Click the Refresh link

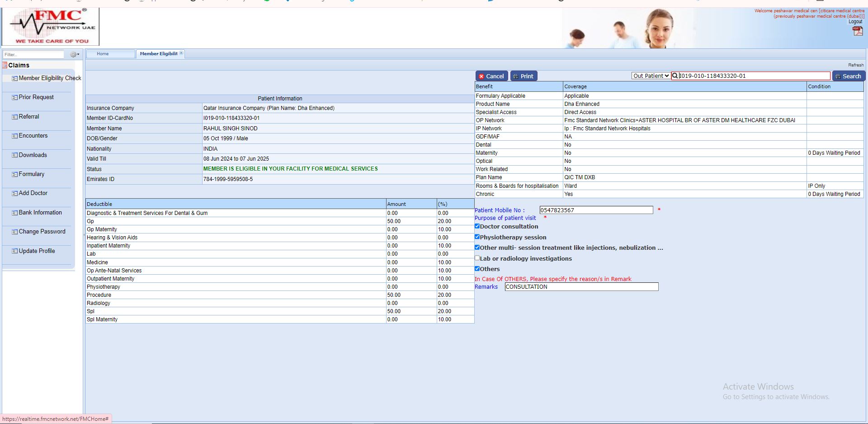click(855, 65)
